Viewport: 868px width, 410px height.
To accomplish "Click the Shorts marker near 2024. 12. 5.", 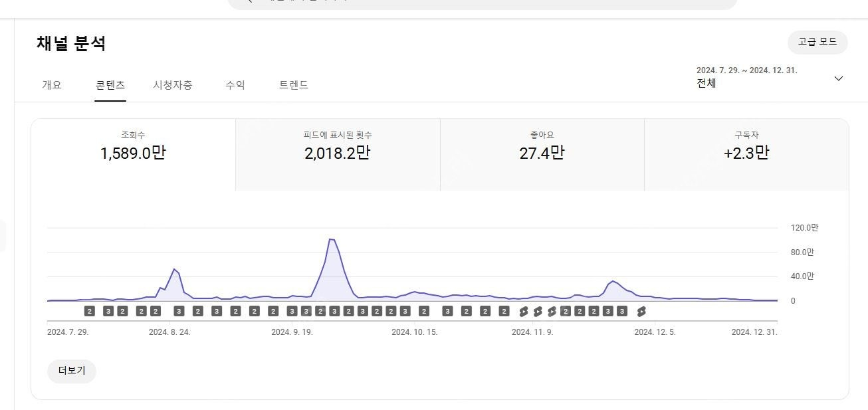I will (642, 310).
